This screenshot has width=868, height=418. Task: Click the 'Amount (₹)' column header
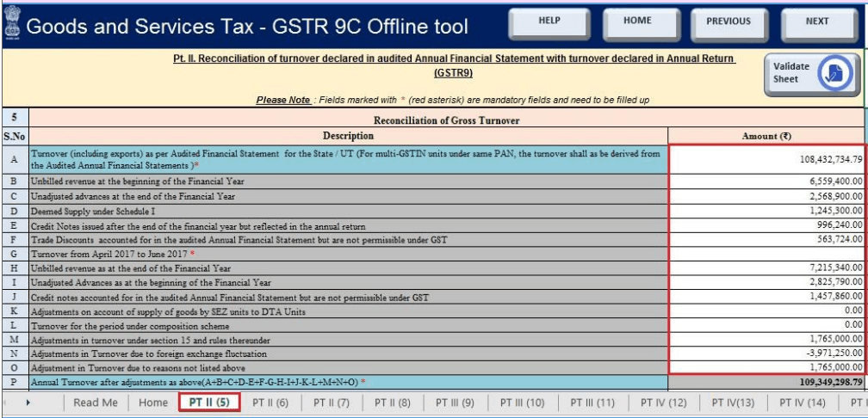(x=766, y=136)
